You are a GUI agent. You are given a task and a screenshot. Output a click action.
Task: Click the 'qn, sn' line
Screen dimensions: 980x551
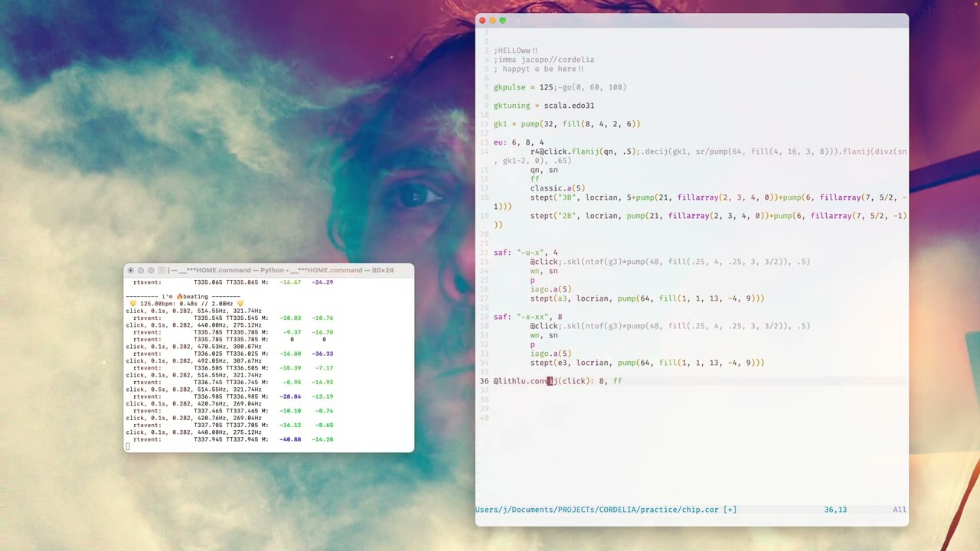[544, 170]
